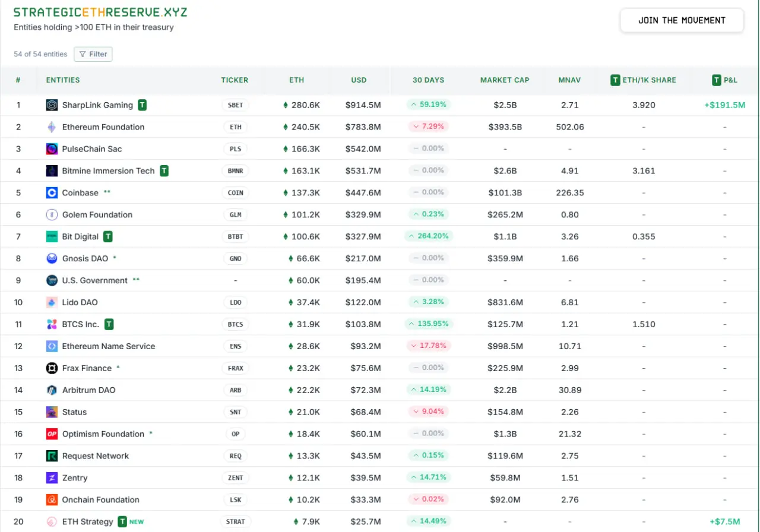Image resolution: width=760 pixels, height=532 pixels.
Task: Click the green T badge beside SharpLink Gaming
Action: [142, 105]
